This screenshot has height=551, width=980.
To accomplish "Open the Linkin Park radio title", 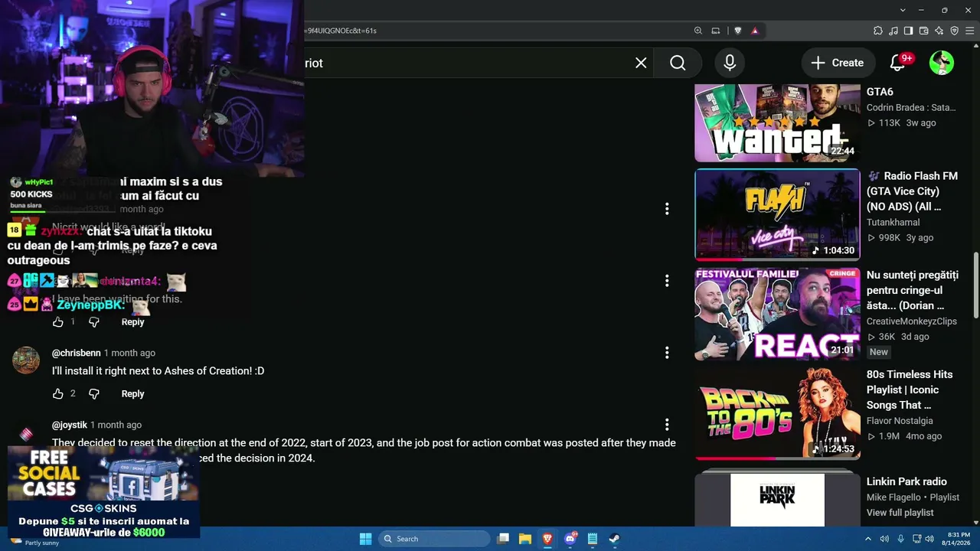I will click(x=906, y=481).
